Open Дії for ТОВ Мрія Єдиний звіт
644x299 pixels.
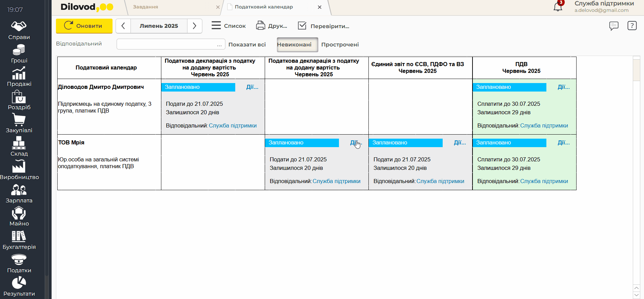460,143
